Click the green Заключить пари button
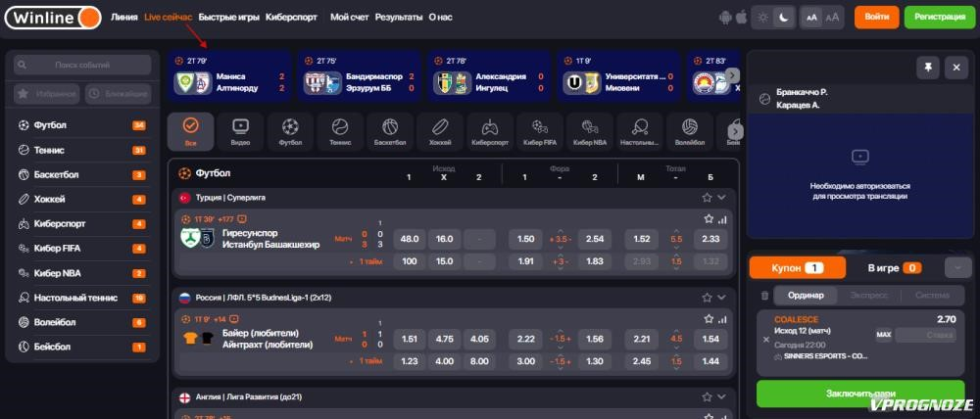The width and height of the screenshot is (980, 419). tap(860, 394)
